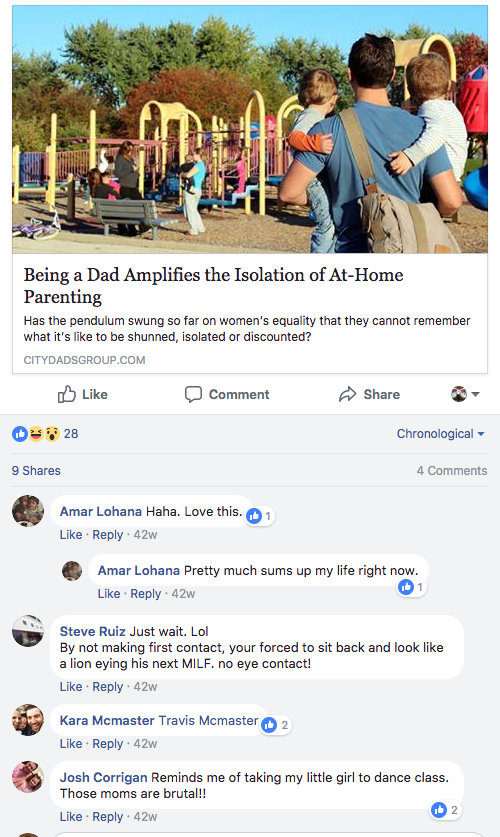Click the Comment speech bubble icon
This screenshot has height=837, width=500.
[x=193, y=394]
